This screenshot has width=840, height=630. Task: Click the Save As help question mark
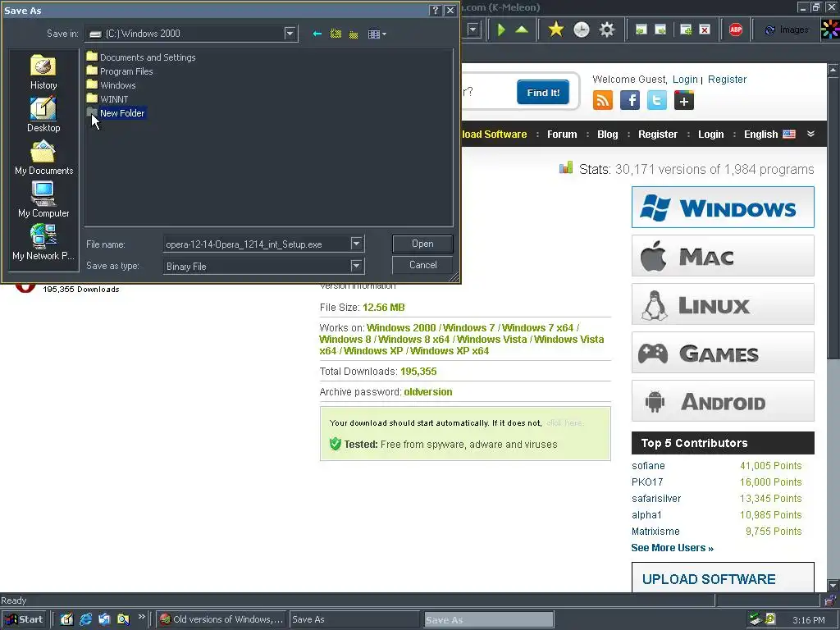436,10
